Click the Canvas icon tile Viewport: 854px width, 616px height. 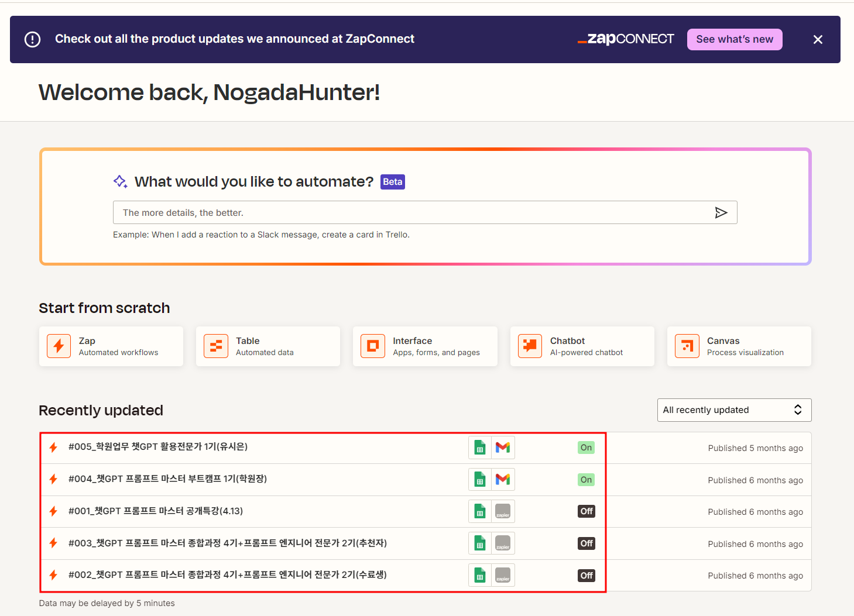(x=687, y=346)
